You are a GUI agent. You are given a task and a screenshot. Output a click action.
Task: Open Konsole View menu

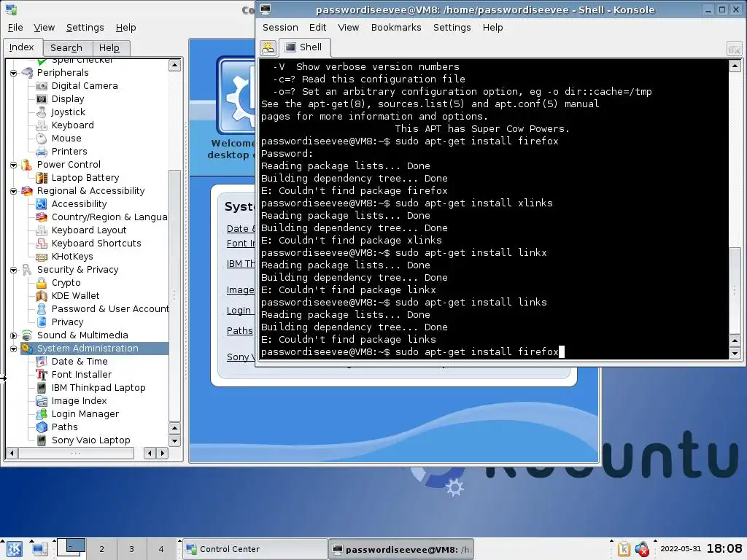[348, 28]
